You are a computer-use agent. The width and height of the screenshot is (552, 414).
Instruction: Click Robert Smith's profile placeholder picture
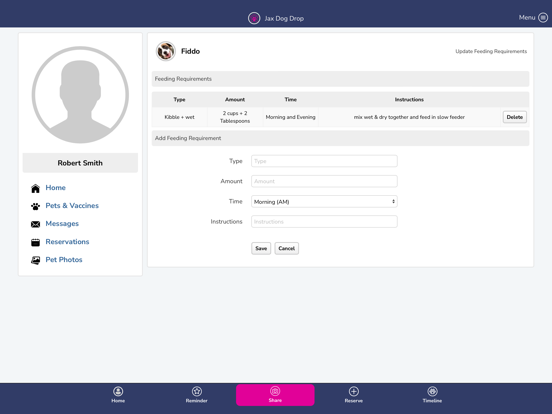coord(80,95)
